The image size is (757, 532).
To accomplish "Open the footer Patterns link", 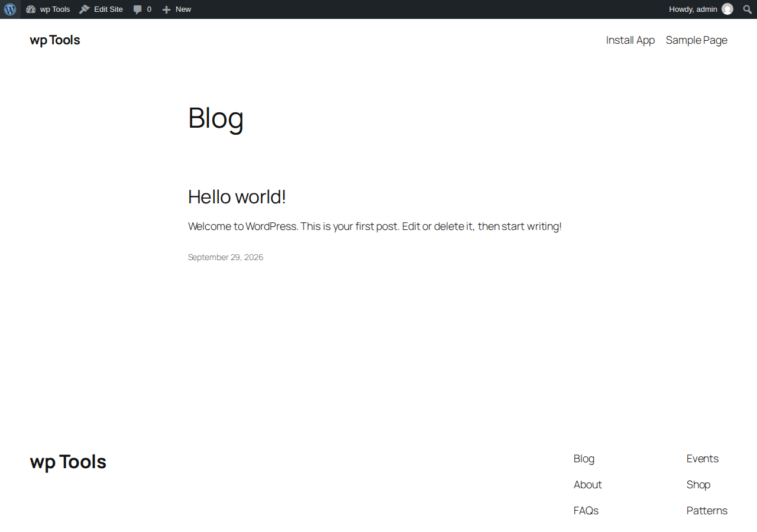I will tap(707, 511).
